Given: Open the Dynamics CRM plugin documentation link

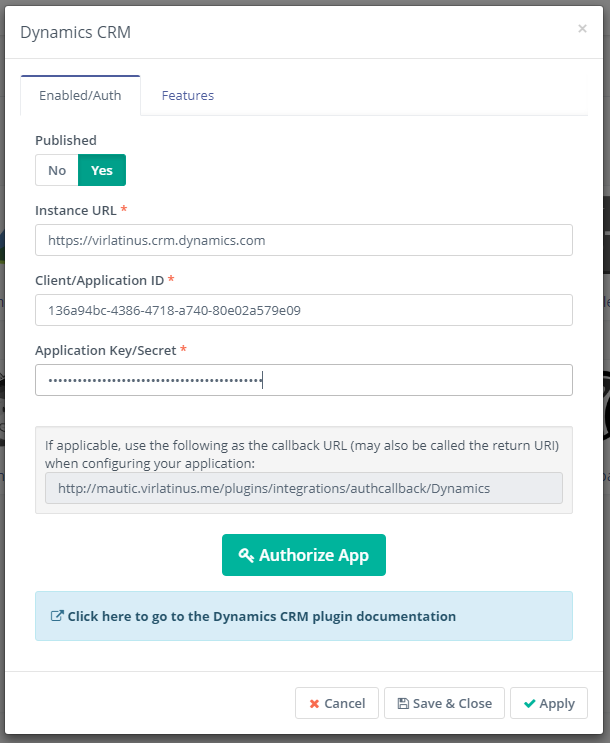Looking at the screenshot, I should coord(262,616).
